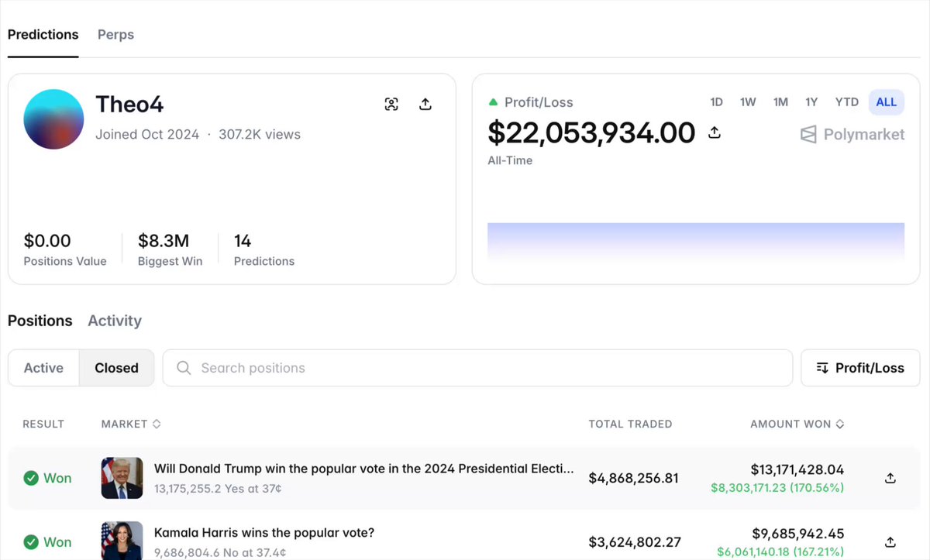This screenshot has width=930, height=560.
Task: Click the $0.00 Positions Value
Action: [x=47, y=241]
